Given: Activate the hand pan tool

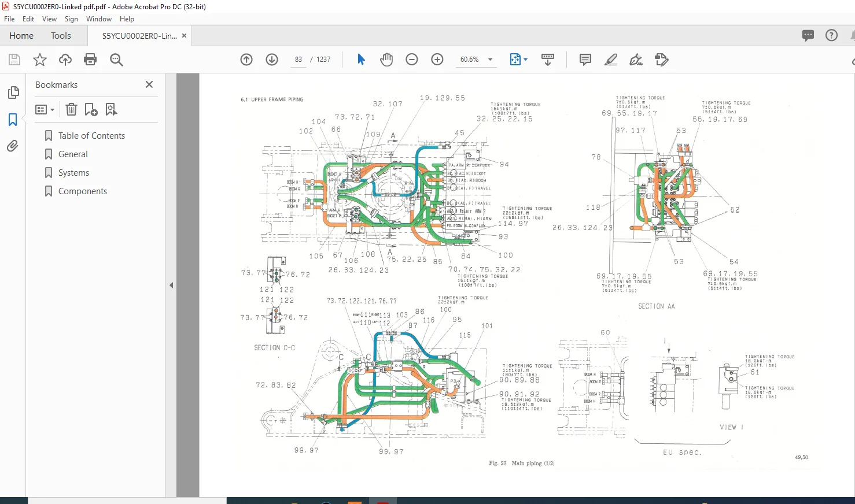Looking at the screenshot, I should point(386,60).
